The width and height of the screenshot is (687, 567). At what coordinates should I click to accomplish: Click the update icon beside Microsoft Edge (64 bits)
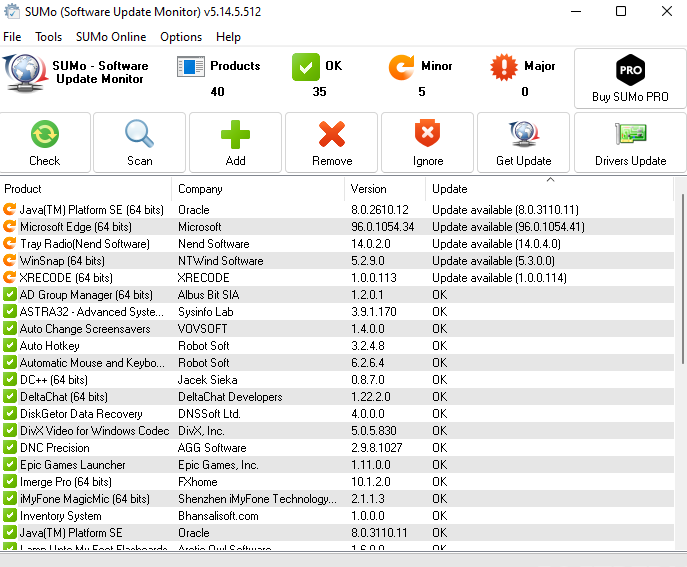click(9, 226)
